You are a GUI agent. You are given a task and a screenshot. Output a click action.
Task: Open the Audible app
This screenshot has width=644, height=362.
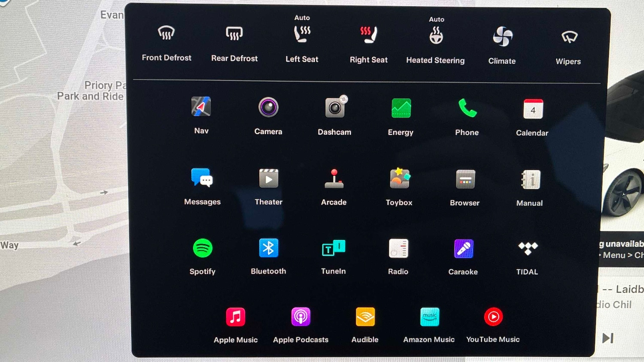click(x=365, y=317)
